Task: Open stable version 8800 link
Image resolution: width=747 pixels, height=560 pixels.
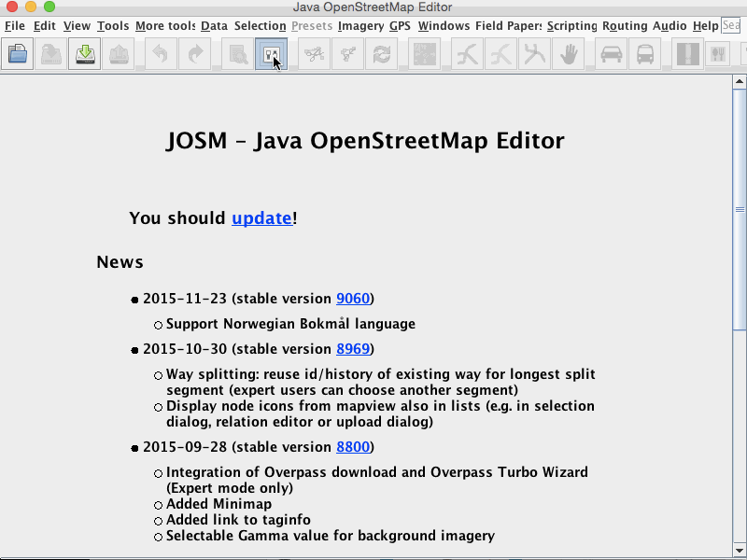Action: (x=353, y=447)
